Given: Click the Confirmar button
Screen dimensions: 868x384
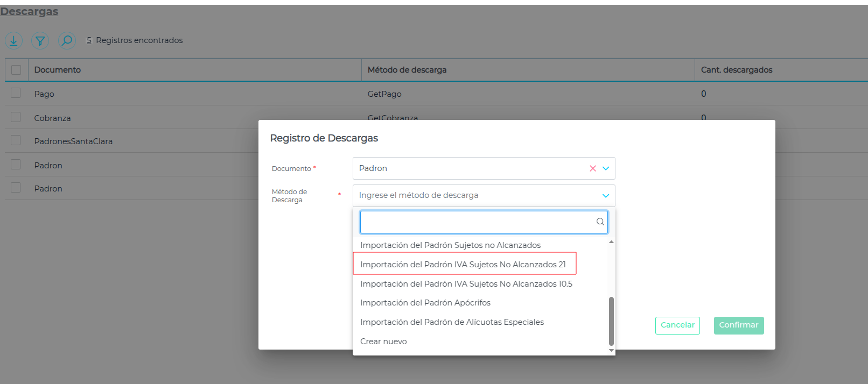Looking at the screenshot, I should click(x=739, y=325).
